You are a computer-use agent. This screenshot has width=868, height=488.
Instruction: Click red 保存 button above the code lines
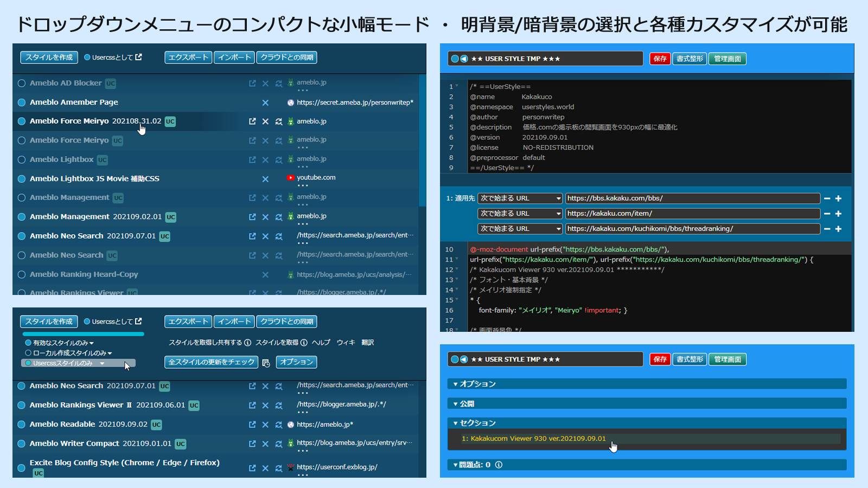coord(660,59)
